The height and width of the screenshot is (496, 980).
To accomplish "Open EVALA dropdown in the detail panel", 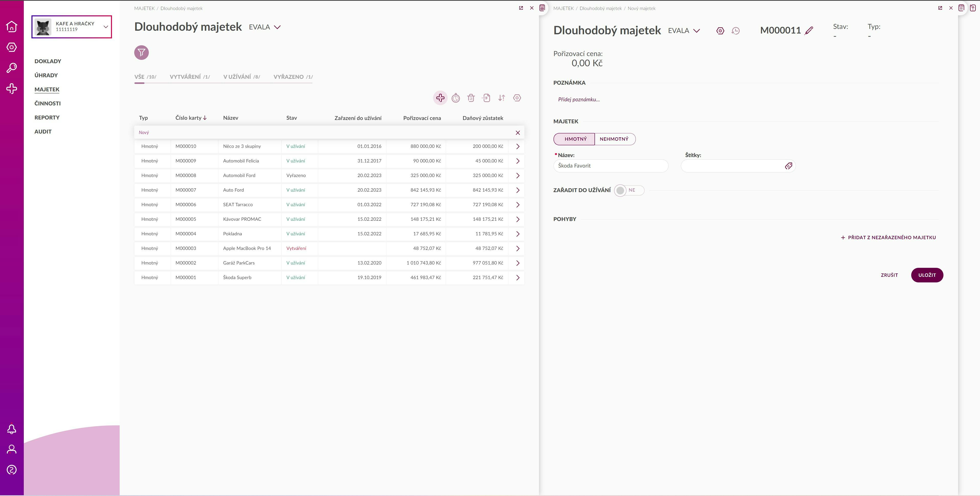I will (684, 31).
